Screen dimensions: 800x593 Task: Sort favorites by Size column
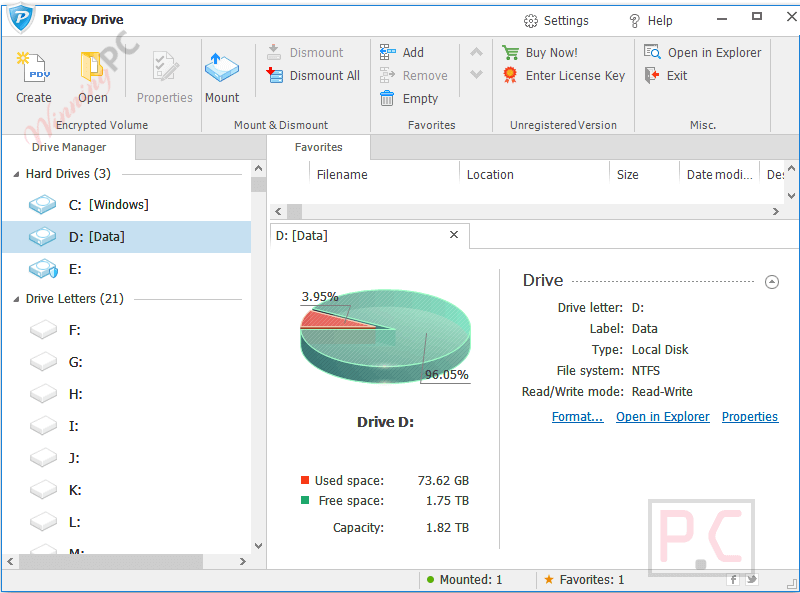click(x=644, y=175)
